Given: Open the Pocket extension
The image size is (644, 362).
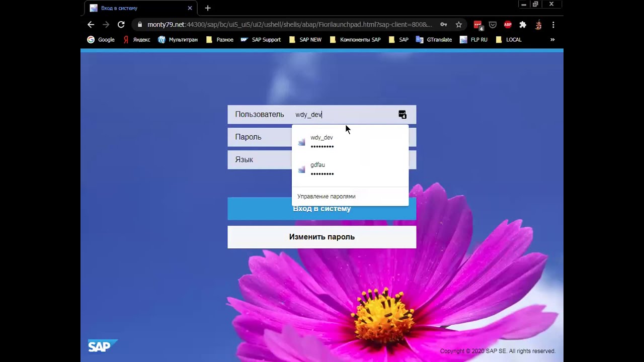Looking at the screenshot, I should pyautogui.click(x=493, y=25).
